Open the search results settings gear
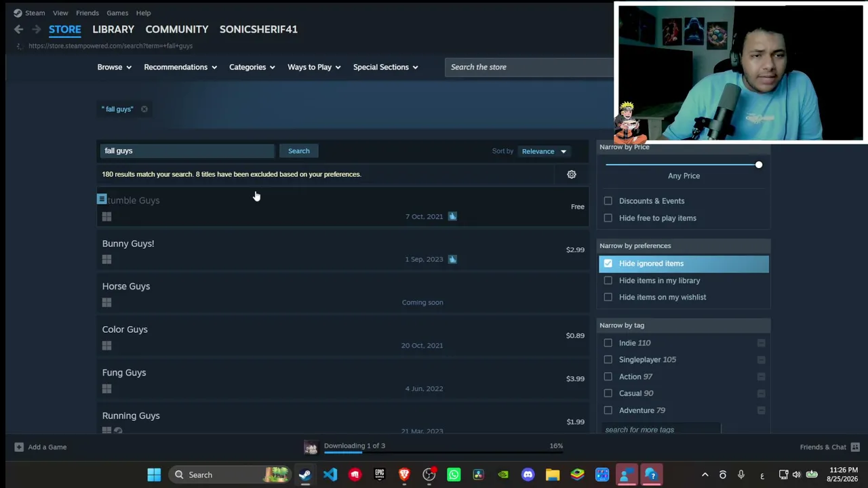The width and height of the screenshot is (868, 488). coord(572,175)
